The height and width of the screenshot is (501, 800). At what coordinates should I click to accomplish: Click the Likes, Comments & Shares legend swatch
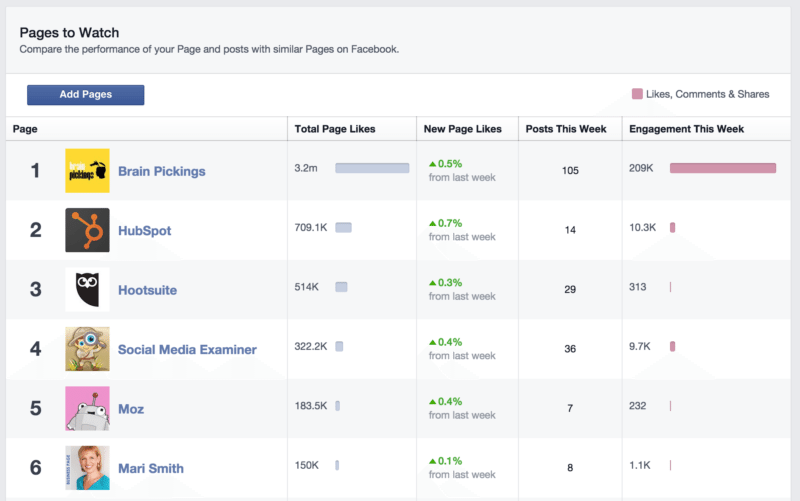pos(637,94)
